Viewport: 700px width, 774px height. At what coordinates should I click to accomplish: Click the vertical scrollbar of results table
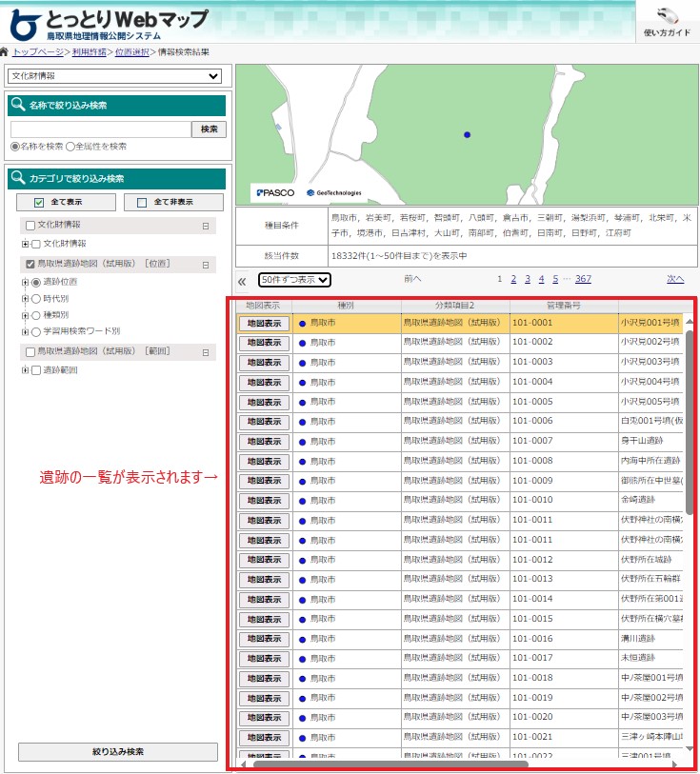(690, 422)
